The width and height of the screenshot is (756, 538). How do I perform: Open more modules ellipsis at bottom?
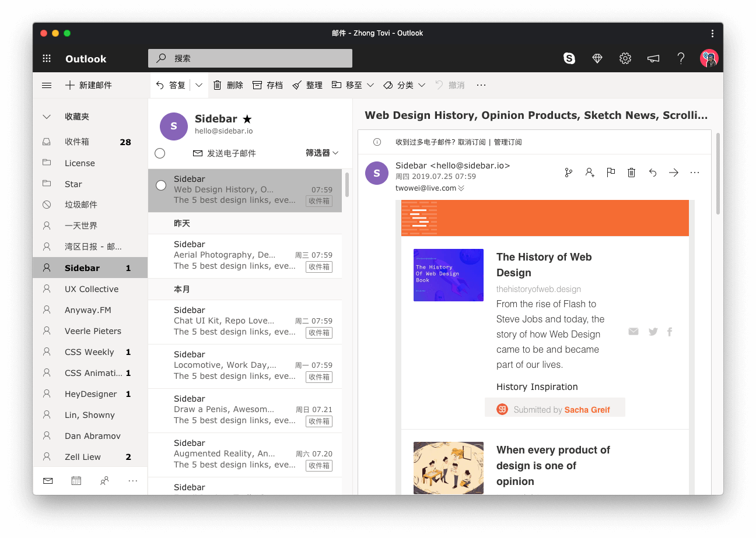click(133, 481)
